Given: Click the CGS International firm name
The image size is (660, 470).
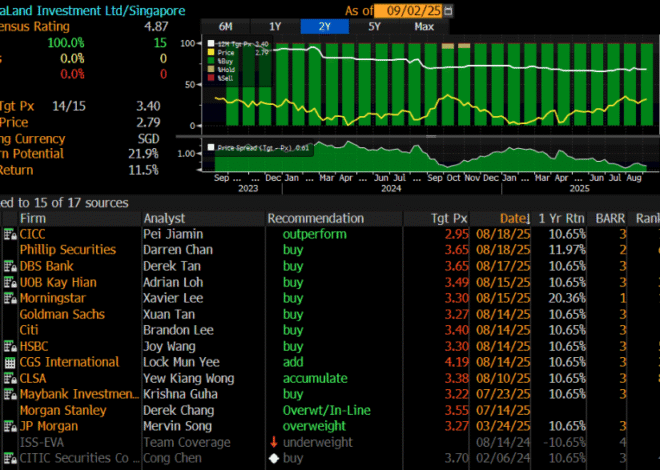Looking at the screenshot, I should click(69, 362).
